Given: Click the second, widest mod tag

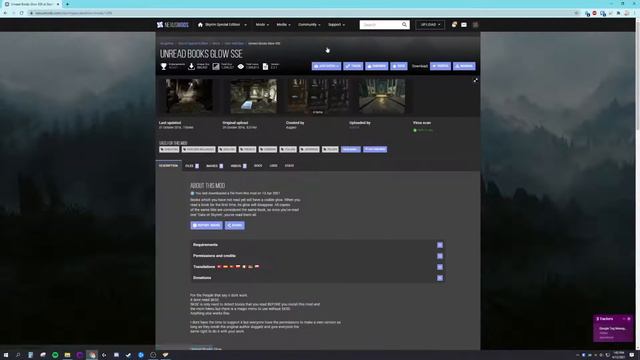Looking at the screenshot, I should pyautogui.click(x=199, y=149).
